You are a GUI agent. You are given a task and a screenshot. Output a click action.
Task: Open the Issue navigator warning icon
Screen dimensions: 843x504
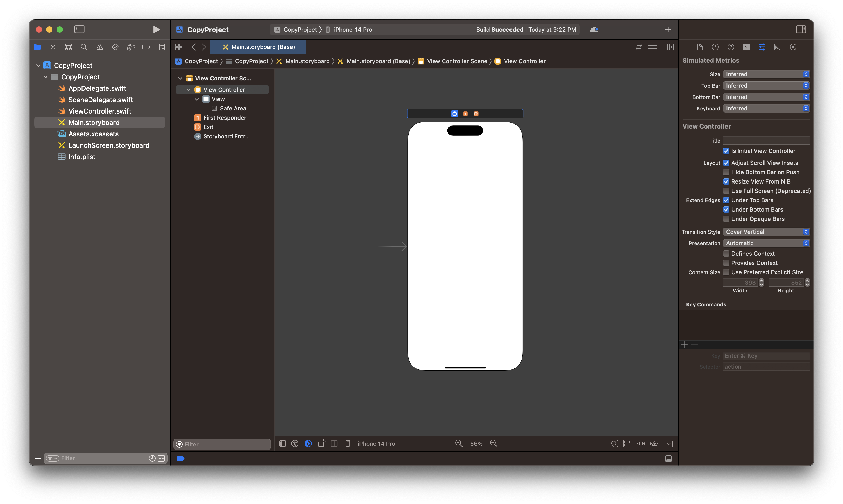tap(100, 47)
